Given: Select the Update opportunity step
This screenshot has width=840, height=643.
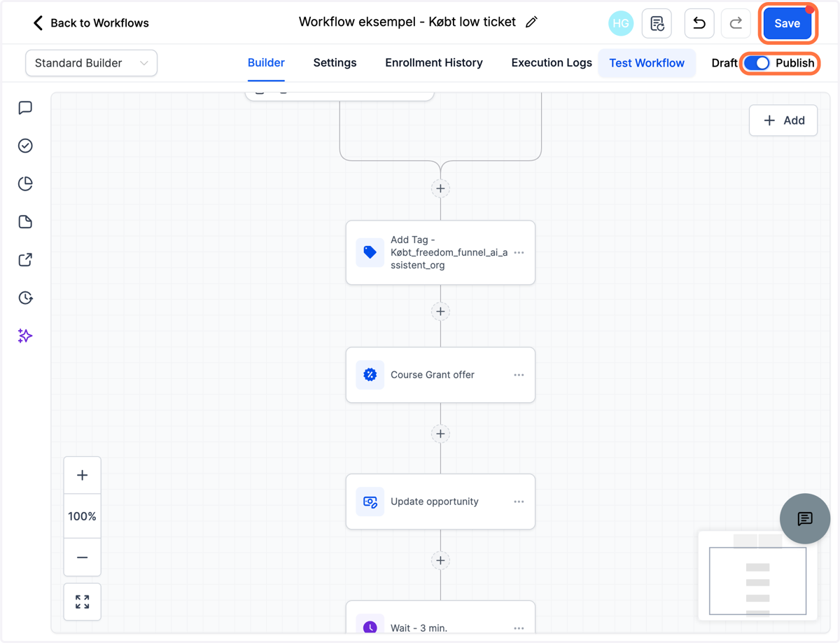Looking at the screenshot, I should click(x=440, y=502).
